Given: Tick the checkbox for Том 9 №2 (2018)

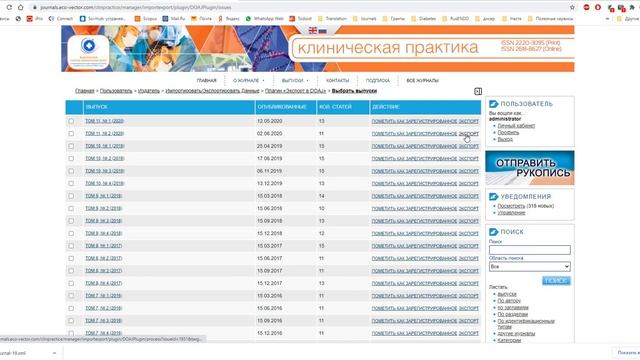Looking at the screenshot, I should click(x=71, y=209).
